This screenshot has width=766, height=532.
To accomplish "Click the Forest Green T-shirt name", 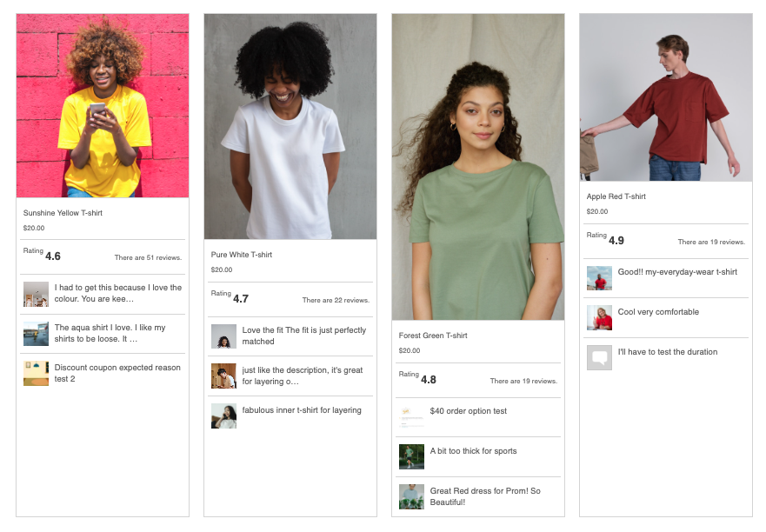I will click(433, 336).
